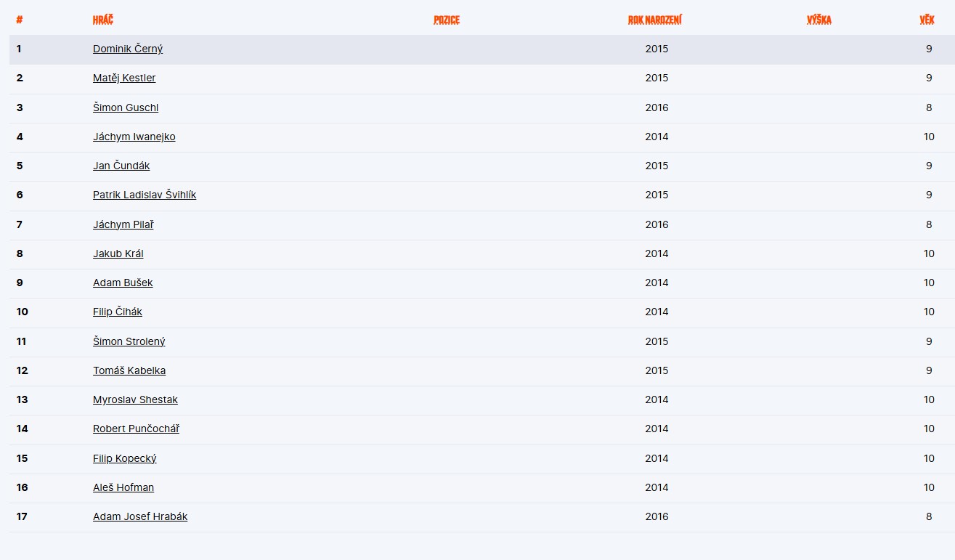Click Matěj Kestler player link
This screenshot has height=560, width=955.
pyautogui.click(x=124, y=78)
